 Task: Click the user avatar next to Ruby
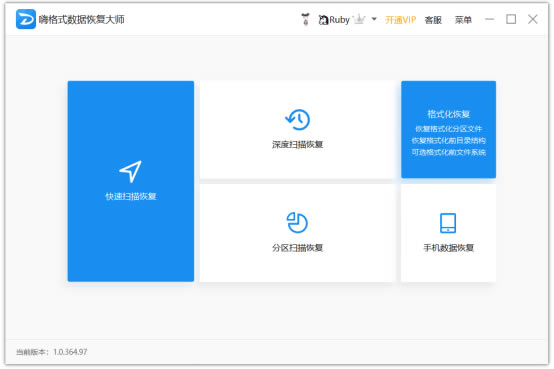(x=323, y=20)
